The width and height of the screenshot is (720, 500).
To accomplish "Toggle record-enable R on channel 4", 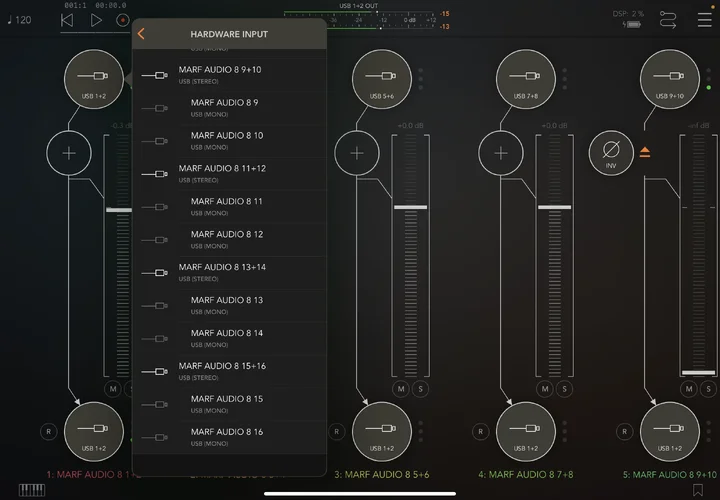I will pyautogui.click(x=481, y=432).
